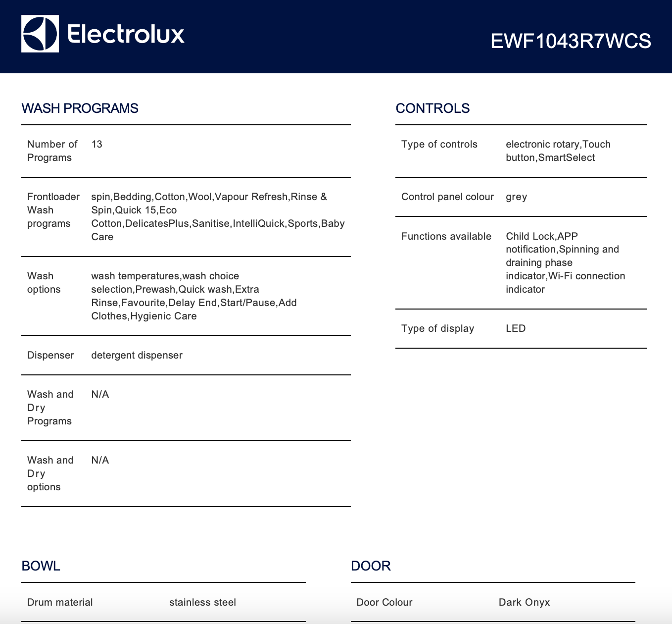Click the CONTROLS section heading
Image resolution: width=672 pixels, height=624 pixels.
pos(432,108)
